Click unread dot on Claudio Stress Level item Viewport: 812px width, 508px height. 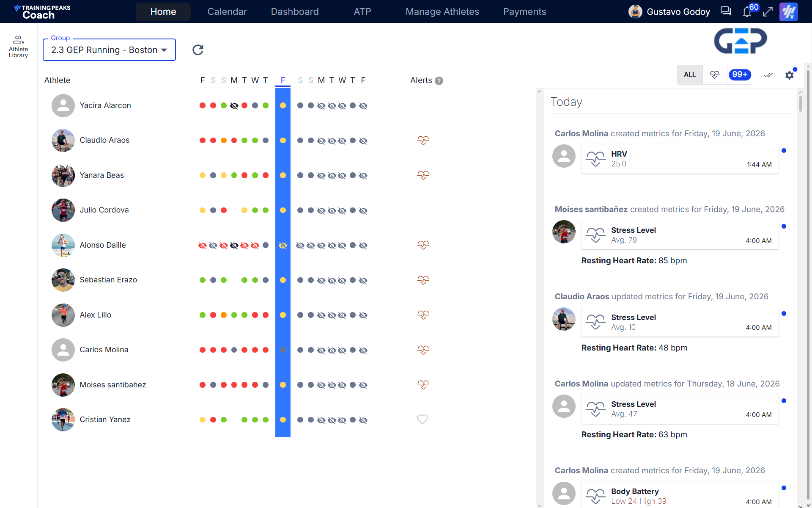(784, 313)
